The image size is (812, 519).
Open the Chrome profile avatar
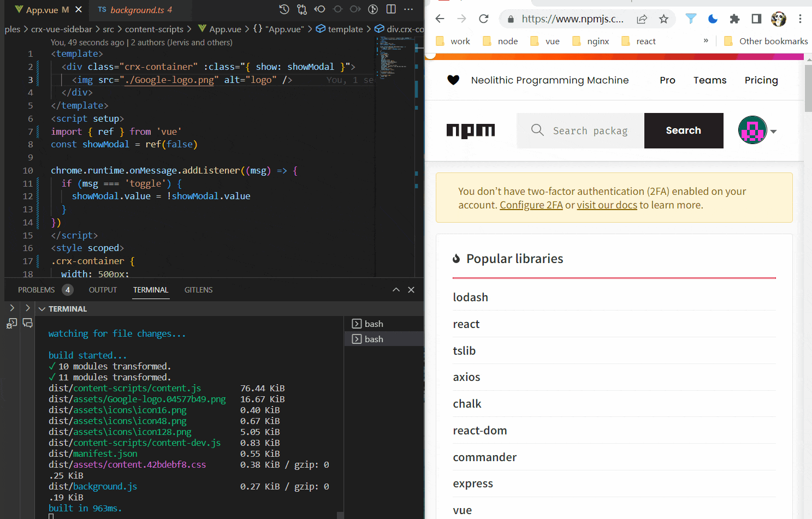pyautogui.click(x=779, y=19)
